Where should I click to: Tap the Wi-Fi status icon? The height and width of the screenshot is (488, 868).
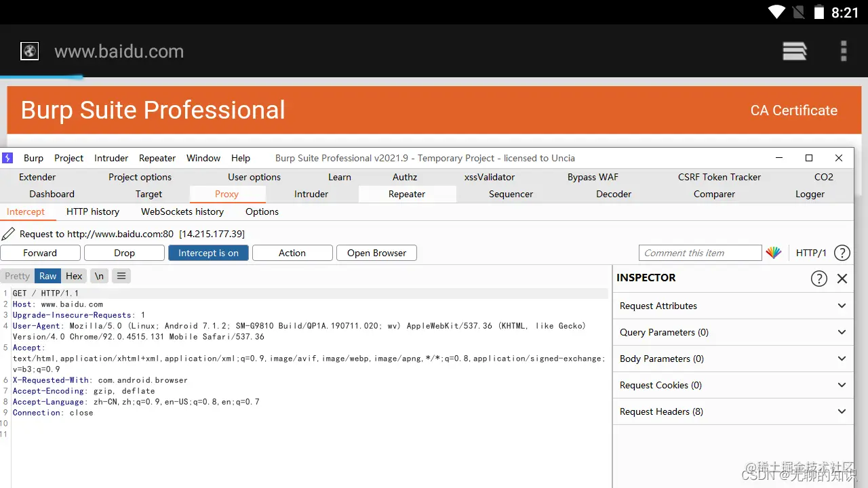[x=777, y=12]
